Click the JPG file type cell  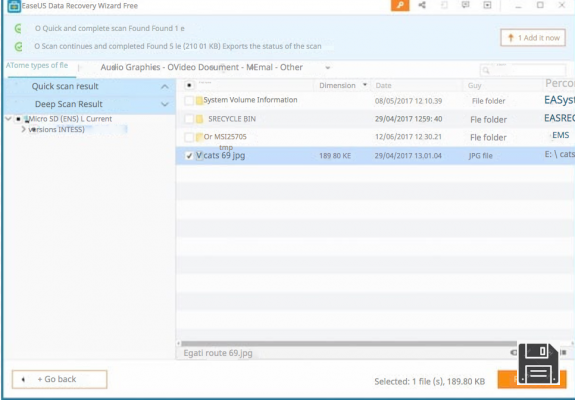[x=480, y=156]
